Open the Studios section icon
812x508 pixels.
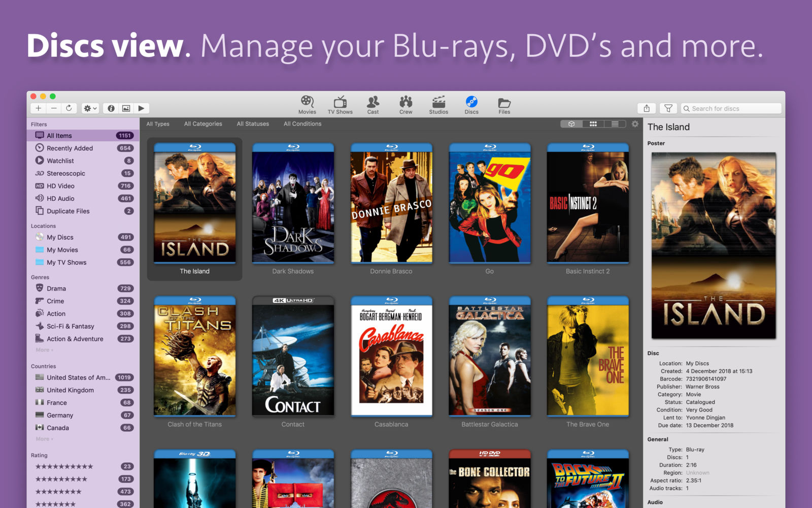(438, 105)
